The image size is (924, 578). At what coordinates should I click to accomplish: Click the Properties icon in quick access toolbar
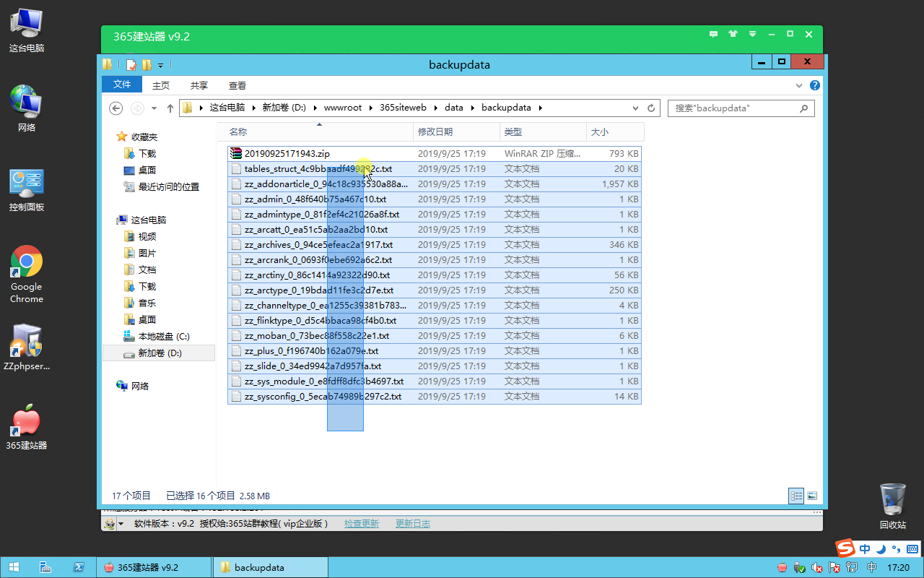click(x=131, y=64)
